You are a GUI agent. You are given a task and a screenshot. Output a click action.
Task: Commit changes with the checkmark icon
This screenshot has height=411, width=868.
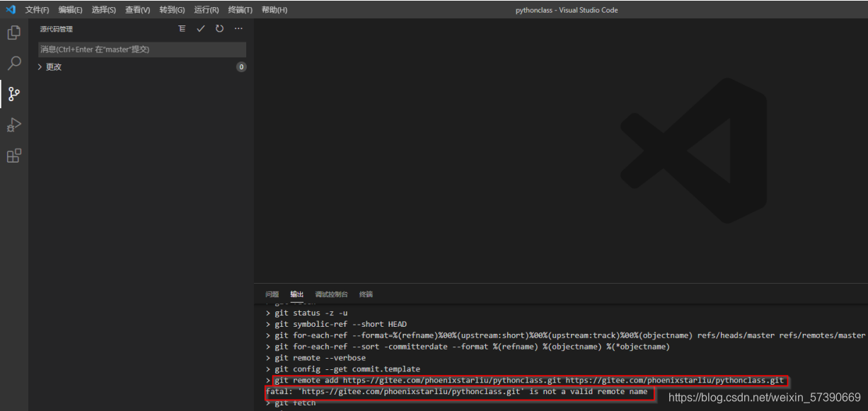pyautogui.click(x=201, y=29)
